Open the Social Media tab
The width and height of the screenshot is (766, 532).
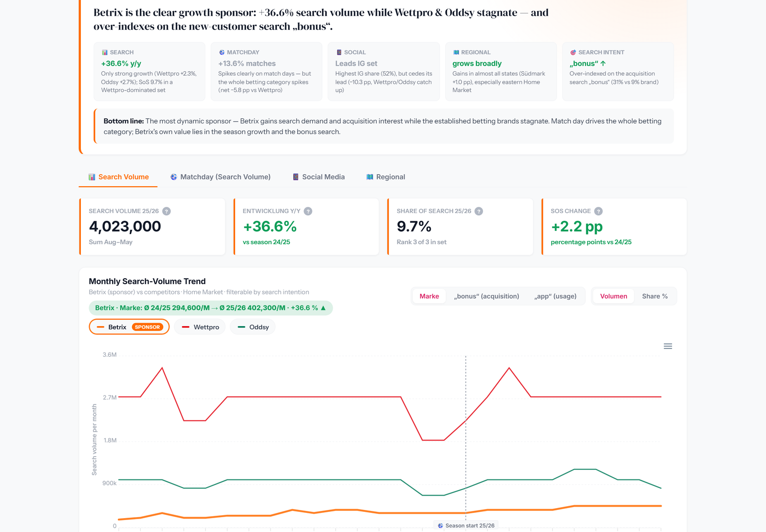click(x=318, y=177)
